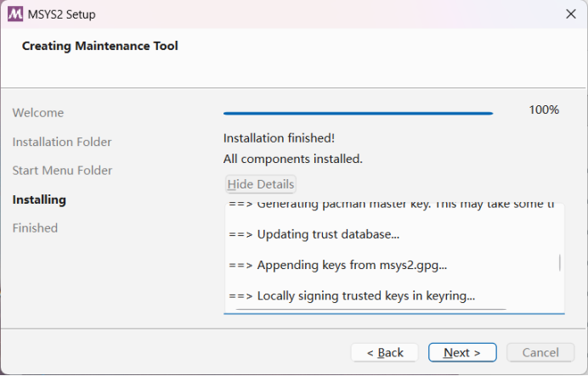The height and width of the screenshot is (376, 588).
Task: Click 'Locally signing trusted keys in keyring...' line
Action: click(x=352, y=296)
